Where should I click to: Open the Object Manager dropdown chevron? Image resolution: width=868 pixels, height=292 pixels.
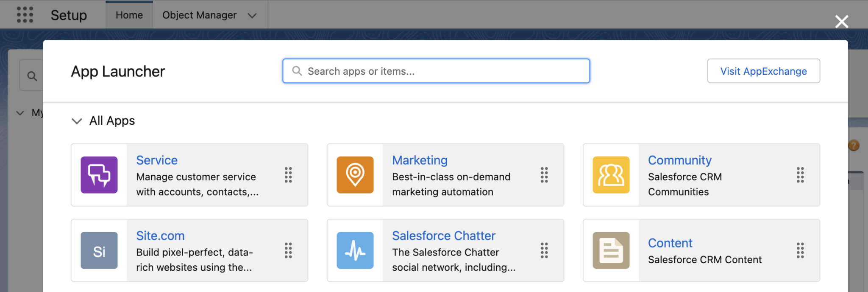tap(252, 15)
